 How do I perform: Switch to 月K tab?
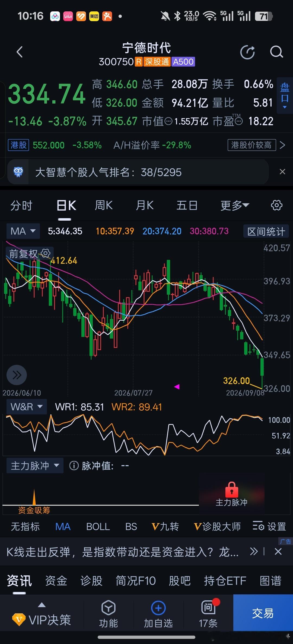[145, 205]
